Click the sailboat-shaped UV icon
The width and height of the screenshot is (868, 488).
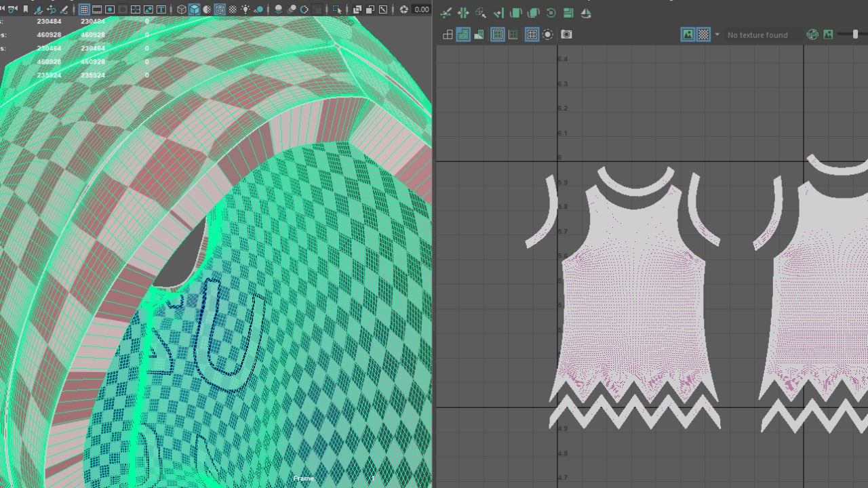click(x=586, y=14)
